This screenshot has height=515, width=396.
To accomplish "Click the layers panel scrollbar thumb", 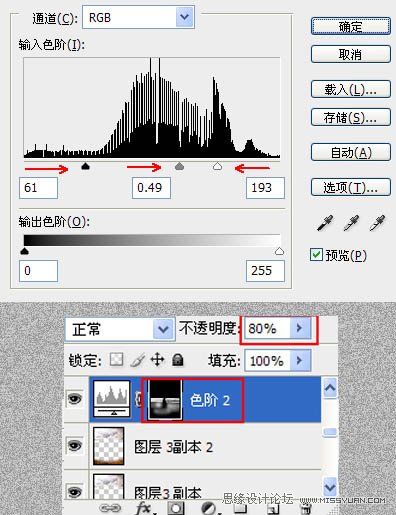I will [x=330, y=432].
